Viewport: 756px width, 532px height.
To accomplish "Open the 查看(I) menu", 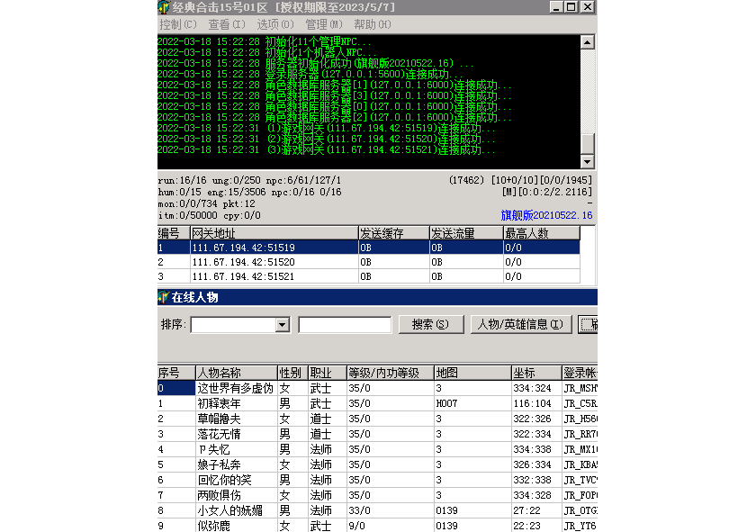I will coord(225,24).
